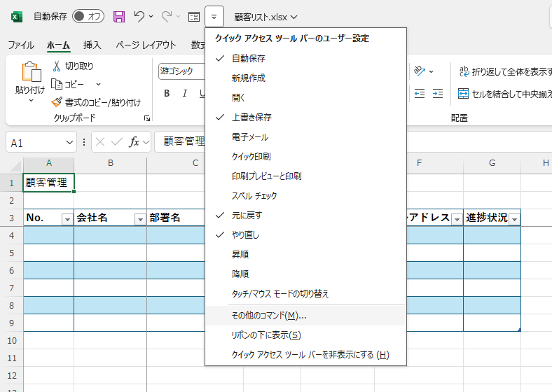Image resolution: width=552 pixels, height=392 pixels.
Task: Choose リボンの下に表示 option
Action: click(x=265, y=335)
